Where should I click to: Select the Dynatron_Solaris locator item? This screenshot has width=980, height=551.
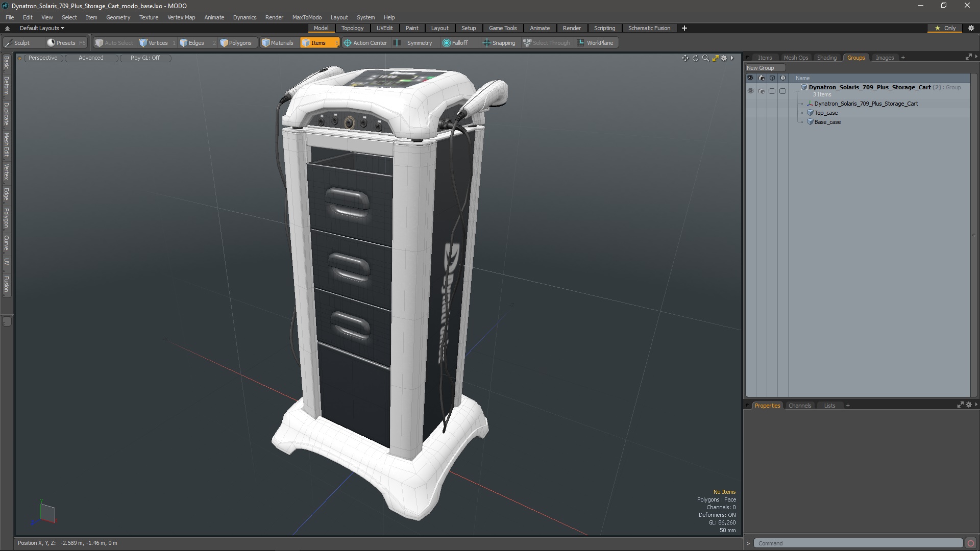point(866,104)
